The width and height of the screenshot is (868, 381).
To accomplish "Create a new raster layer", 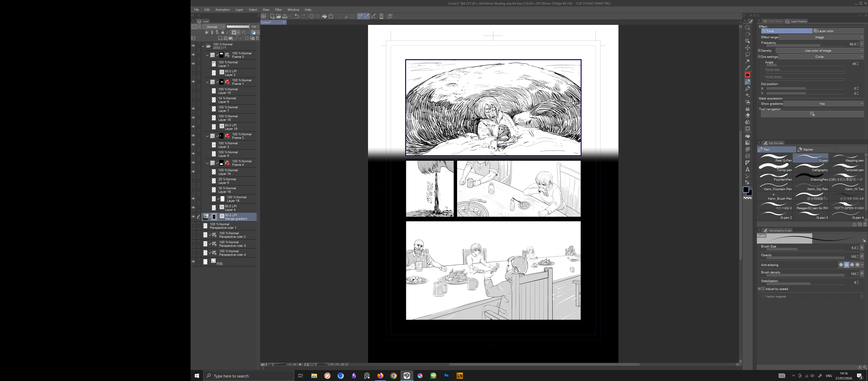I will 220,38.
